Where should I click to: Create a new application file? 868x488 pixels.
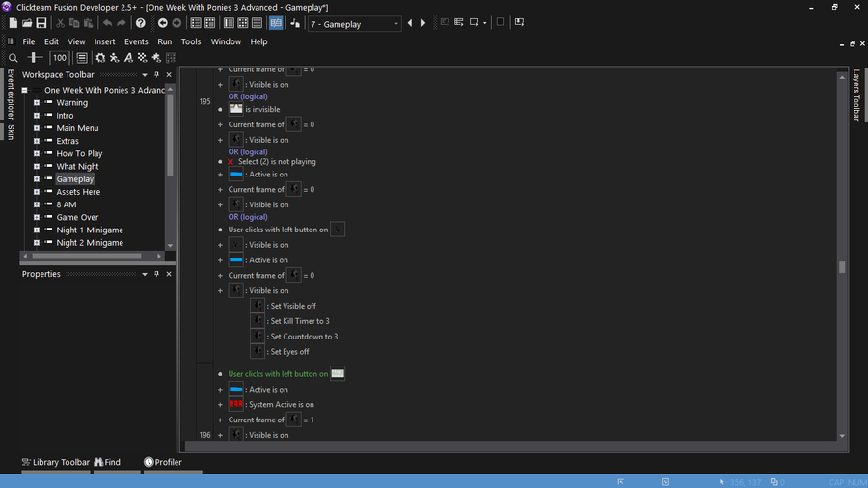pyautogui.click(x=13, y=23)
